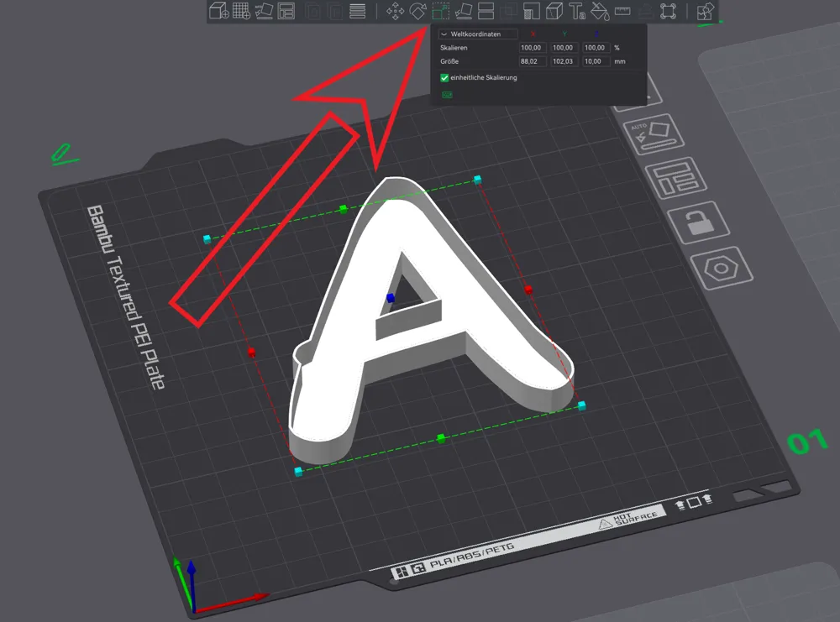Select the Rotate tool in toolbar
Image resolution: width=840 pixels, height=622 pixels.
[x=417, y=11]
